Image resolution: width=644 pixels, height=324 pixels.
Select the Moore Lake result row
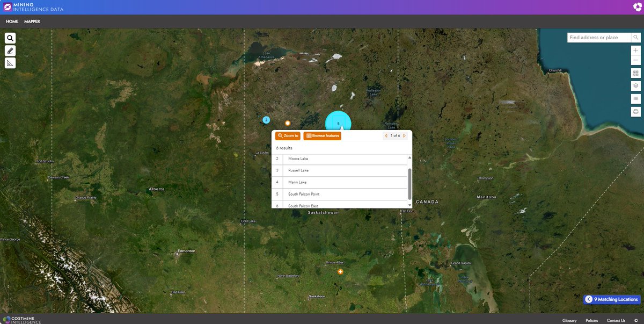pyautogui.click(x=340, y=159)
